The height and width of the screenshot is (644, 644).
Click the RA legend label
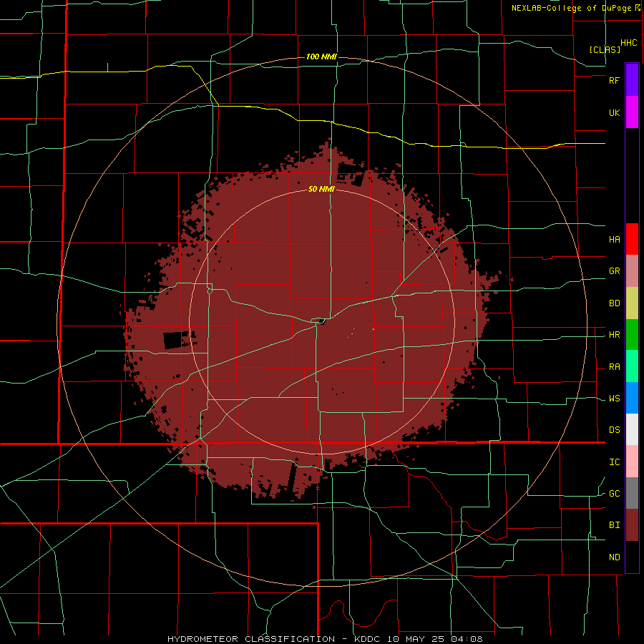(614, 367)
